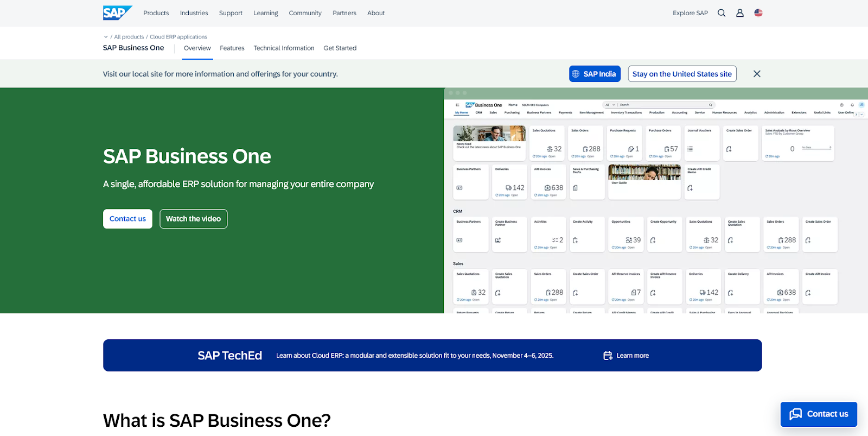Click the SAP logo
This screenshot has width=868, height=436.
click(117, 13)
